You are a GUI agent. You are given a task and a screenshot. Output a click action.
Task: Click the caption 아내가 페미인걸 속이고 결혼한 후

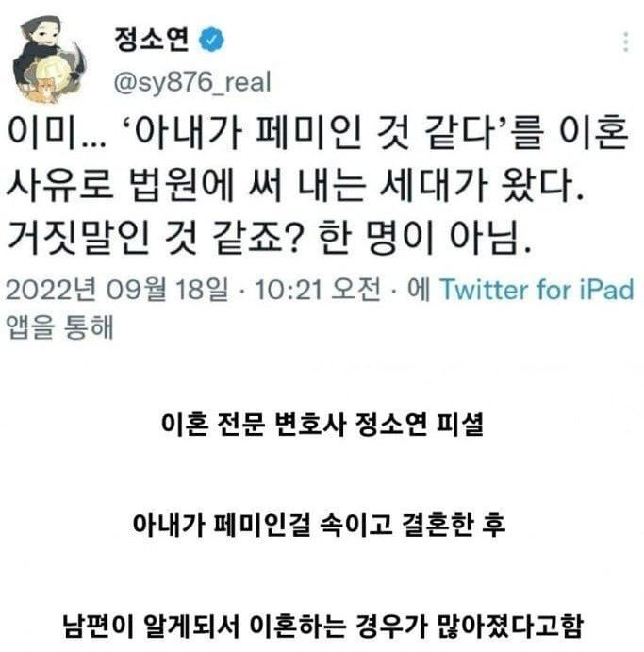coord(319,525)
